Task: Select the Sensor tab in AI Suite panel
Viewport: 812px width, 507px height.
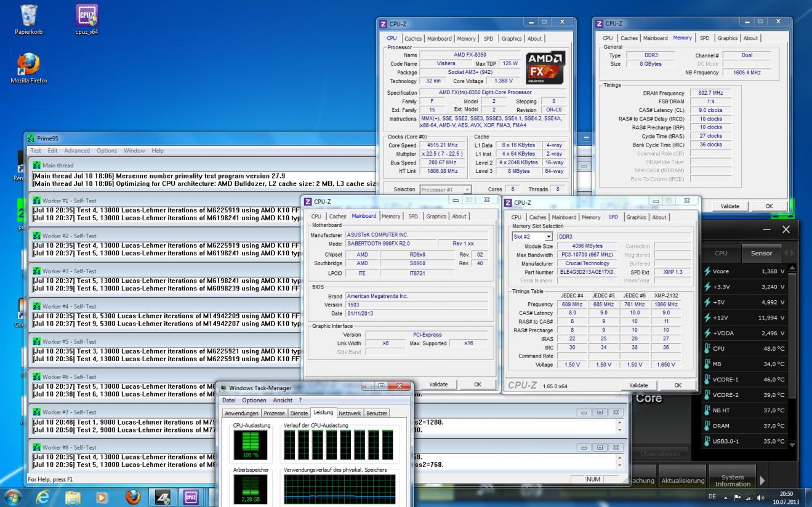Action: 761,253
